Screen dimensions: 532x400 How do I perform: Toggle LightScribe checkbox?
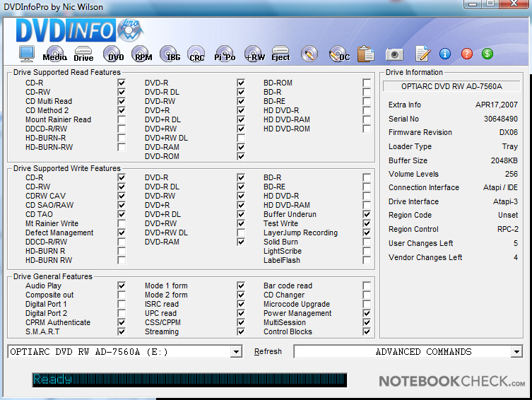click(x=367, y=251)
